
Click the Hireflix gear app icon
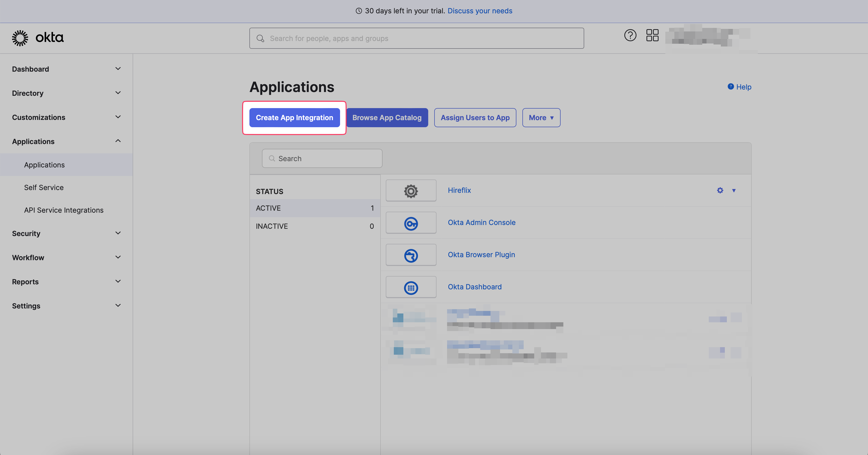411,191
